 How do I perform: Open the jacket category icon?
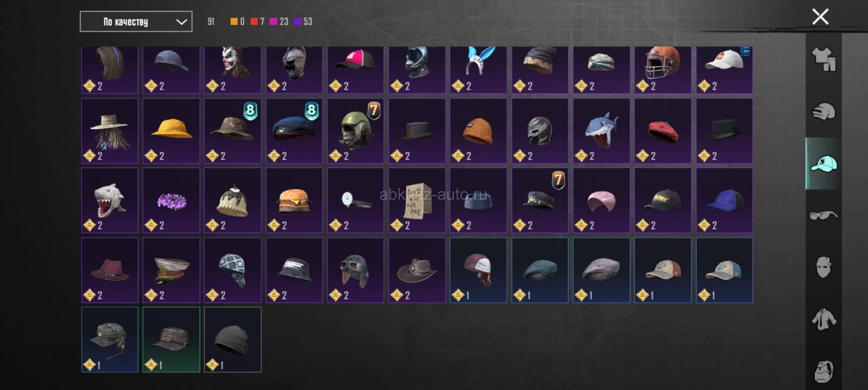(x=824, y=320)
